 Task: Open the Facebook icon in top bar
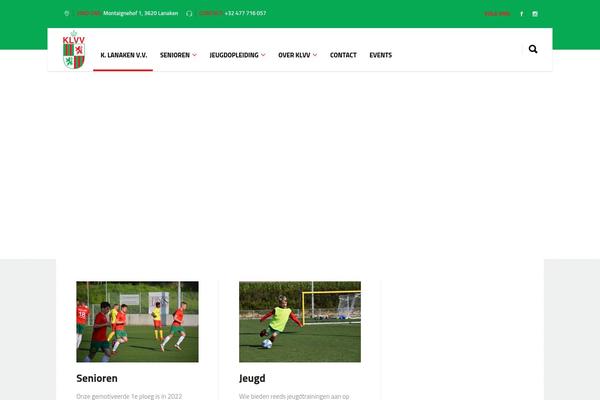pyautogui.click(x=521, y=14)
